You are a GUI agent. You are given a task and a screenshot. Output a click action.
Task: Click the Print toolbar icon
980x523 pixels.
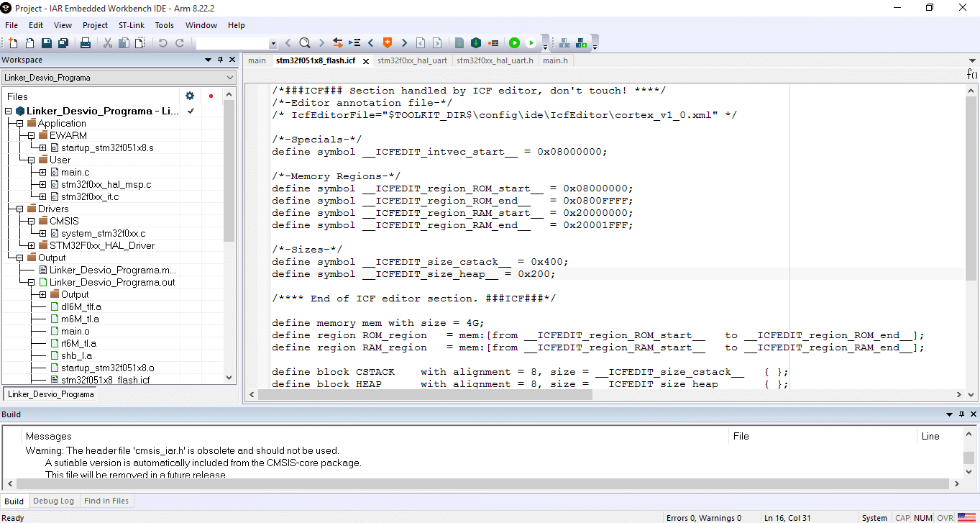coord(86,43)
